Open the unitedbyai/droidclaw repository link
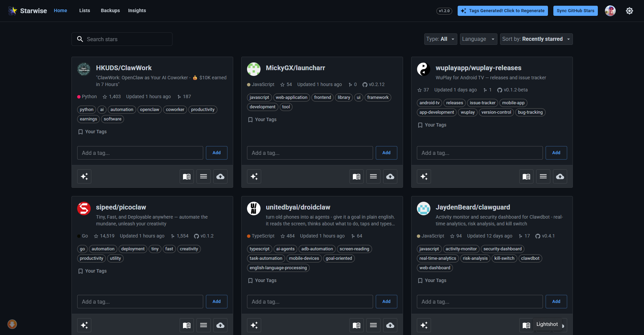Viewport: 644px width, 335px height. [x=298, y=207]
